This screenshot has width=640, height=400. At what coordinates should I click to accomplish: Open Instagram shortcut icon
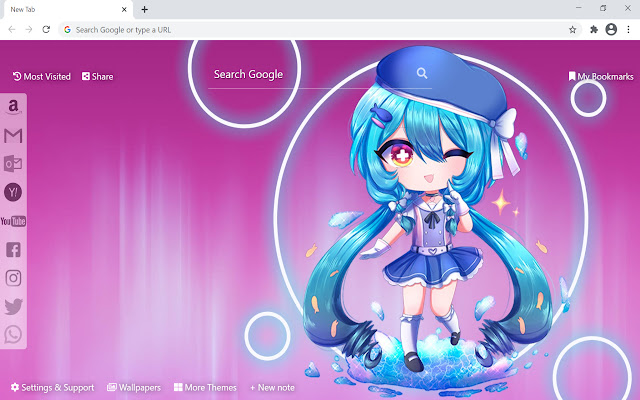(x=13, y=278)
